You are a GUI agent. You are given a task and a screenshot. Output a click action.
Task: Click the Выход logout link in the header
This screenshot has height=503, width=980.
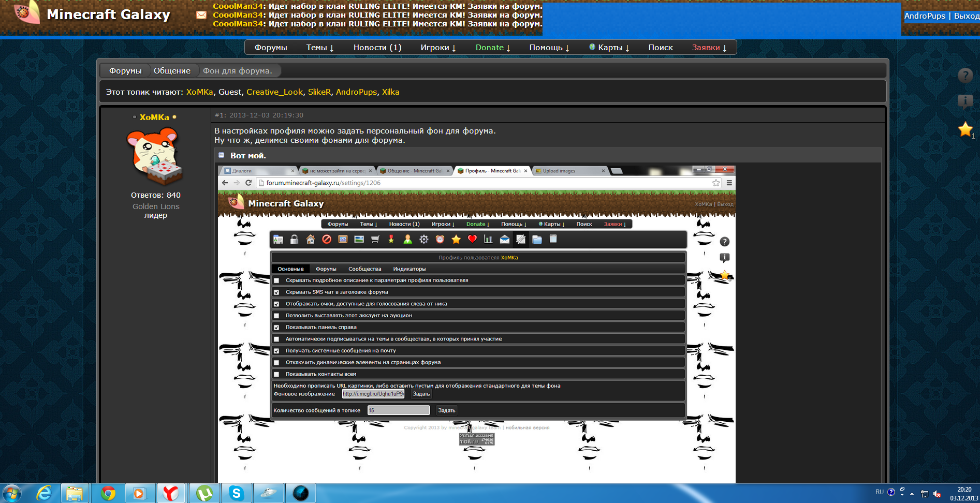point(967,16)
